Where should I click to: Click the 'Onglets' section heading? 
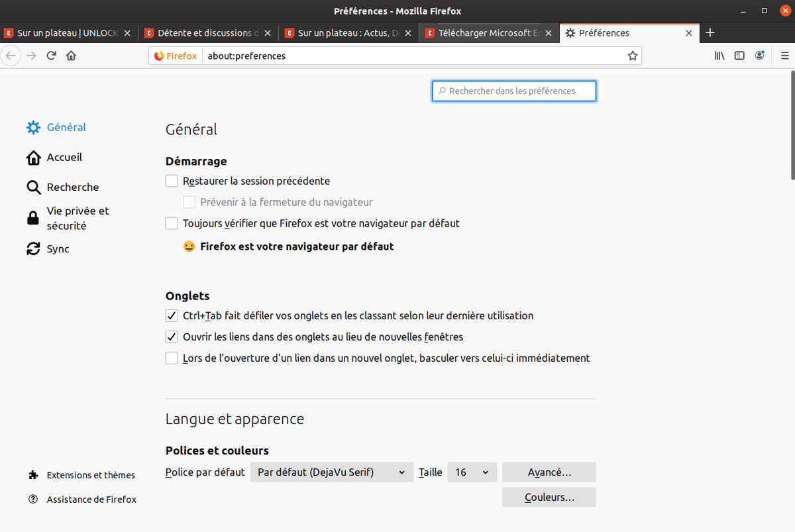point(187,296)
